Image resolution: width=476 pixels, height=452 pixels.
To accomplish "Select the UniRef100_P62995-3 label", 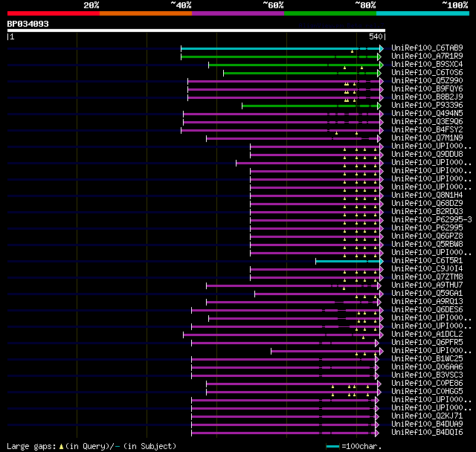I will (431, 220).
